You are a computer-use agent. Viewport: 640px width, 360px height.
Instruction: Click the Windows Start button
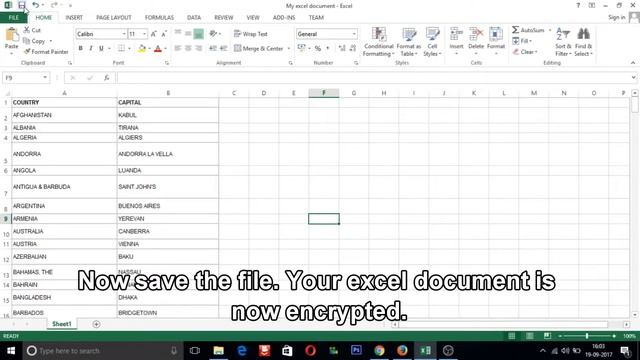click(x=11, y=351)
